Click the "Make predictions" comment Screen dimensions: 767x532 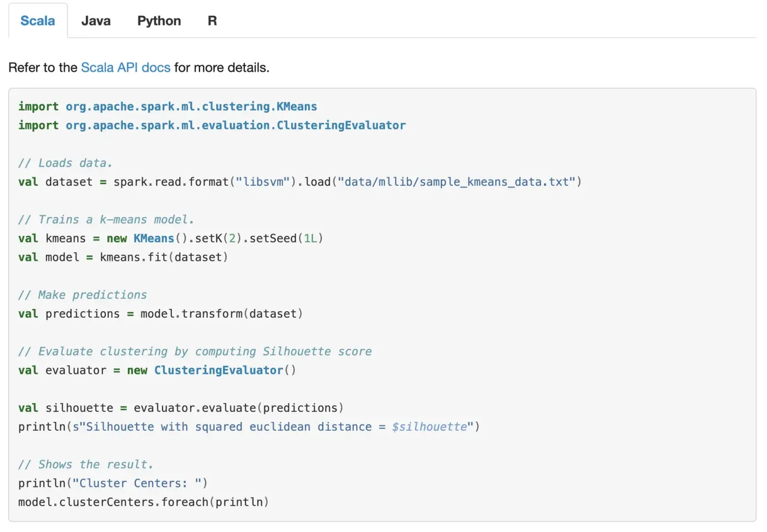click(x=83, y=295)
